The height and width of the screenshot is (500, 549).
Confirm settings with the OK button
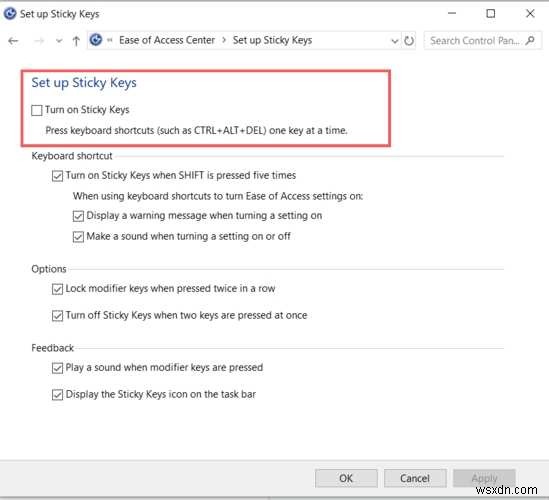346,478
